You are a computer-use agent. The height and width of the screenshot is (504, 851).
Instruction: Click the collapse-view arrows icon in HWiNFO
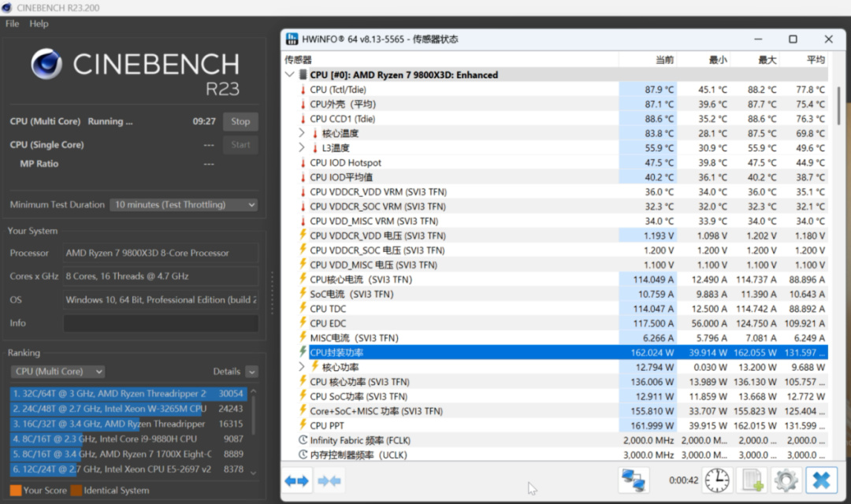click(329, 480)
